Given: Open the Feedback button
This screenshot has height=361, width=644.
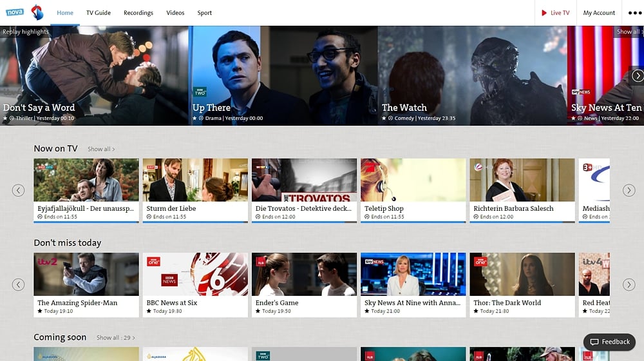Looking at the screenshot, I should click(609, 342).
